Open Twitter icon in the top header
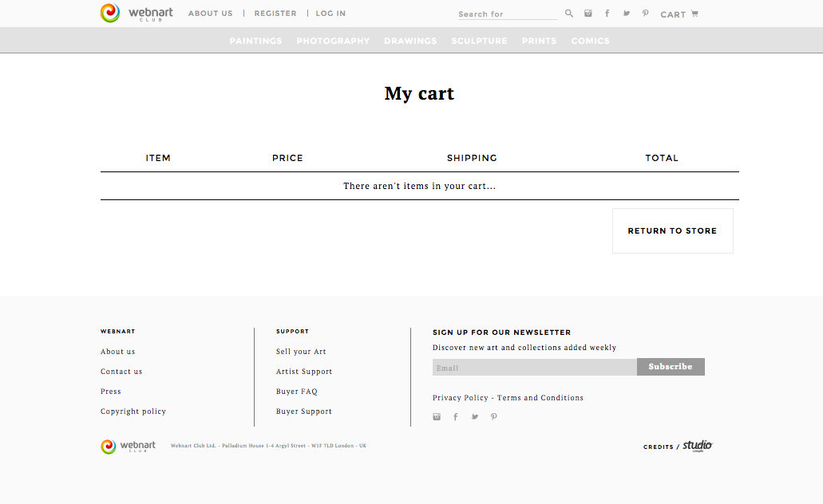The height and width of the screenshot is (504, 823). coord(627,14)
